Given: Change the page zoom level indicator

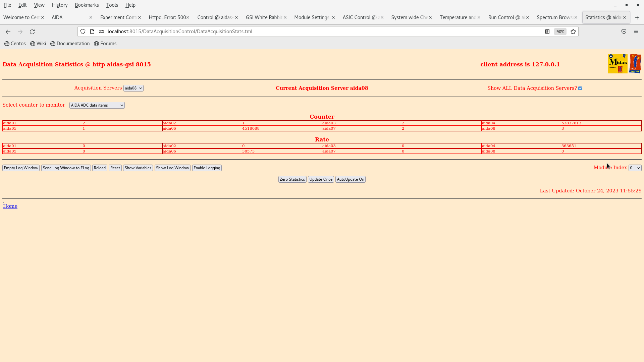Looking at the screenshot, I should (560, 32).
